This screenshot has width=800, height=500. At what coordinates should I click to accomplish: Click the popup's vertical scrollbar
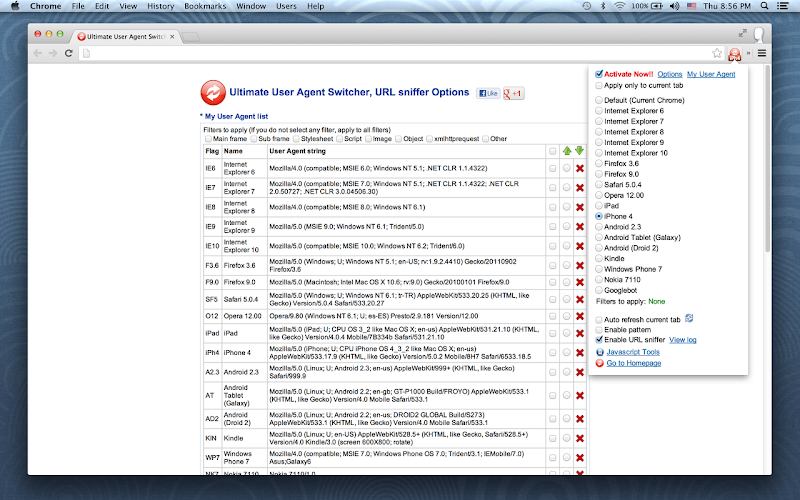tap(767, 158)
